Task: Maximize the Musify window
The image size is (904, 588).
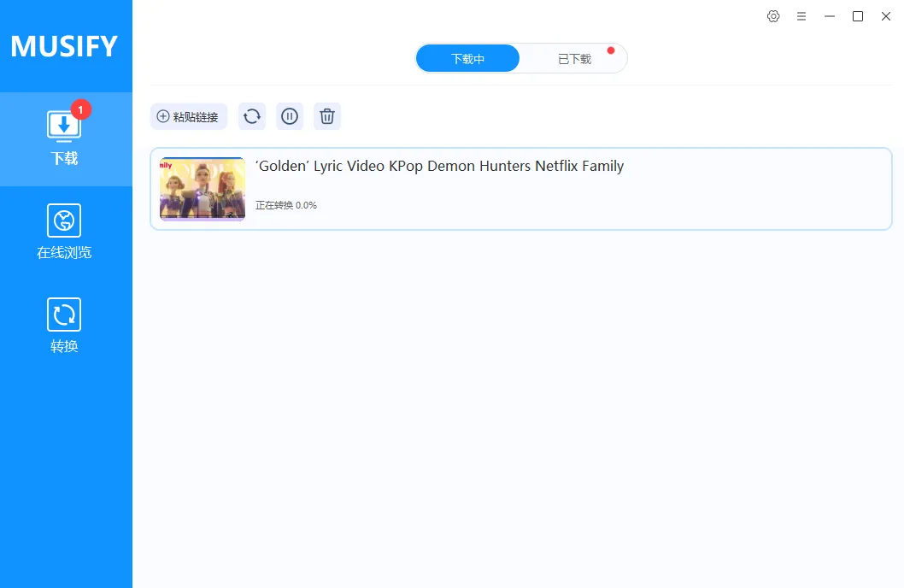Action: [858, 16]
